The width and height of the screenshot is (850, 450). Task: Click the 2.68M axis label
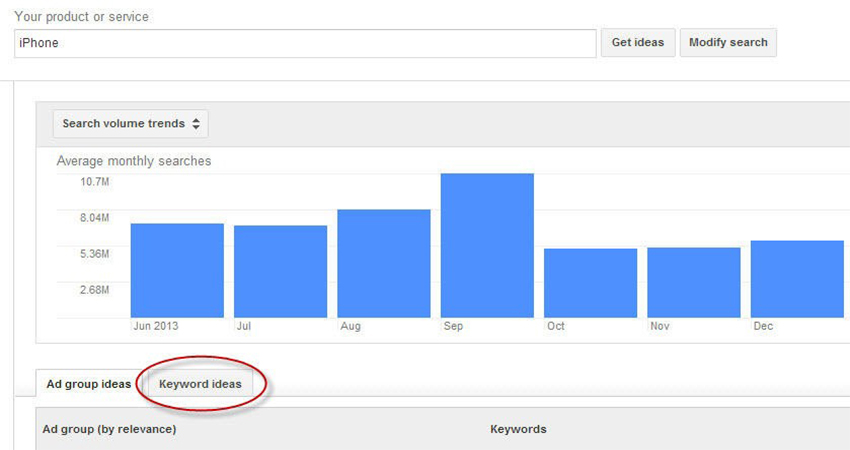[x=95, y=290]
